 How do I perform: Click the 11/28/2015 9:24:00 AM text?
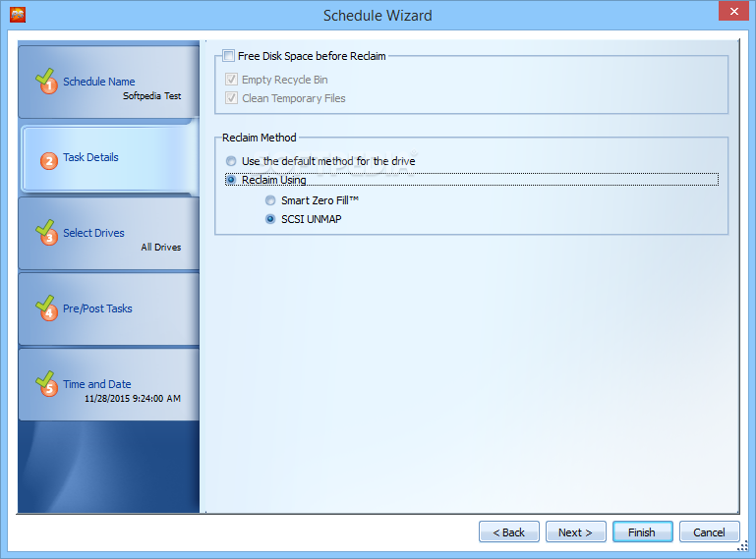(x=133, y=399)
